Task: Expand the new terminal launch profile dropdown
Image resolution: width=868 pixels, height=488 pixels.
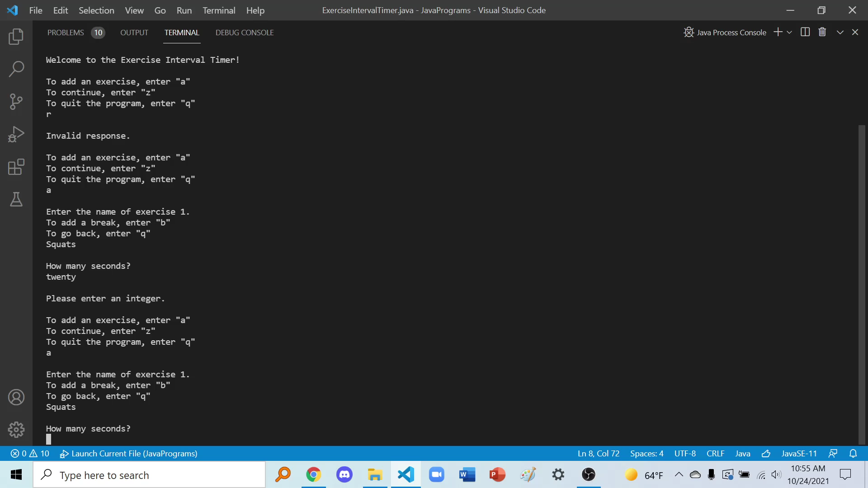Action: click(x=789, y=33)
